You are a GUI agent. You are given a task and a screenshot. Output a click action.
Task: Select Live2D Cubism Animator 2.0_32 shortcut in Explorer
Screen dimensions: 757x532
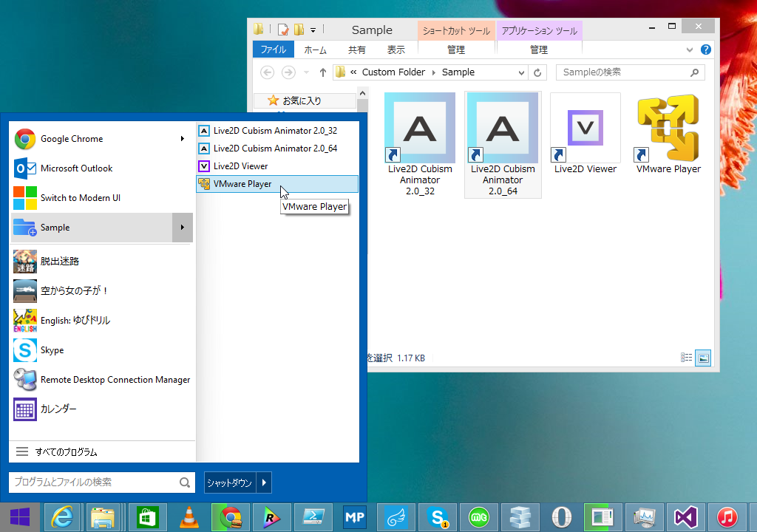(420, 145)
